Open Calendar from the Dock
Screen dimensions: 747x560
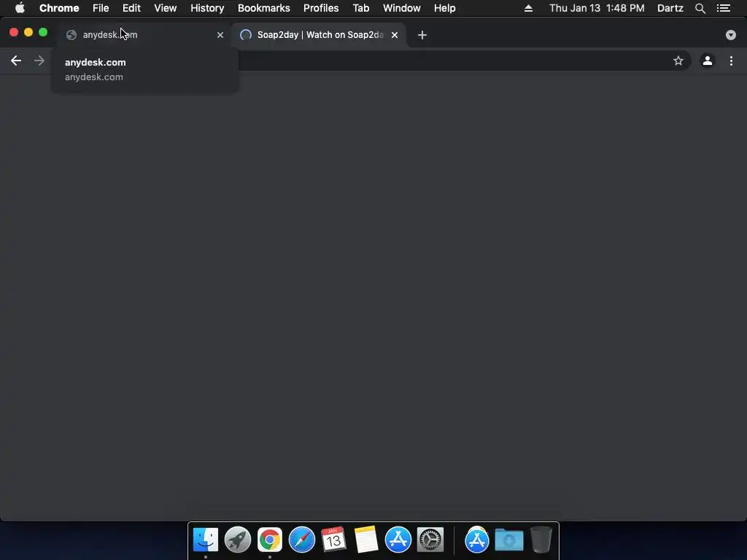(333, 540)
